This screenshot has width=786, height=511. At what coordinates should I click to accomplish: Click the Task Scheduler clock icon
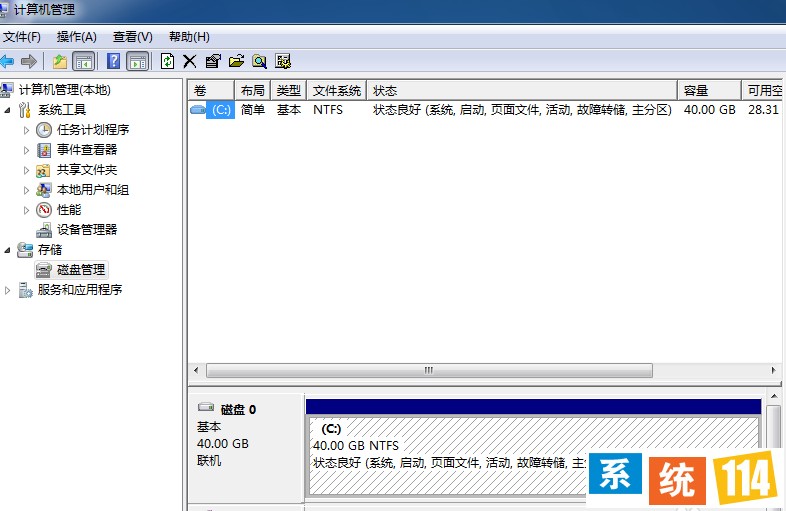[44, 130]
